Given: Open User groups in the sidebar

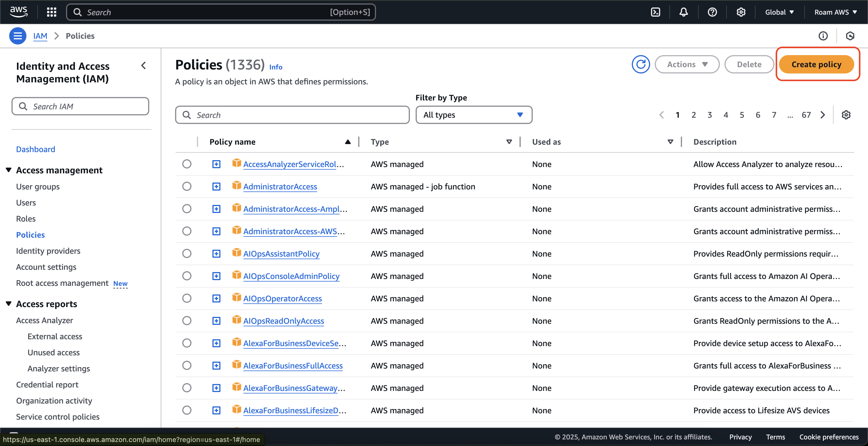Looking at the screenshot, I should (x=38, y=187).
